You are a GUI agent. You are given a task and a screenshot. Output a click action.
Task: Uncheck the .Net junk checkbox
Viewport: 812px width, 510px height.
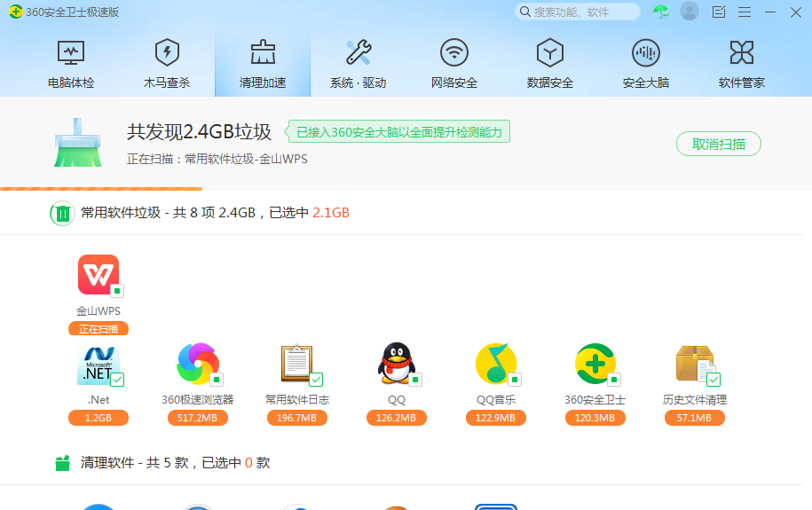coord(117,380)
